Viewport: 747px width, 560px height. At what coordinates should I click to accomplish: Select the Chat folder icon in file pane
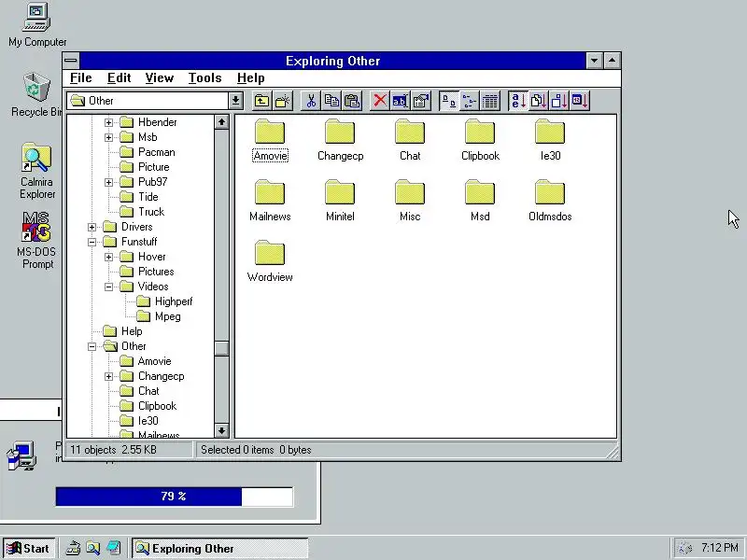point(410,132)
